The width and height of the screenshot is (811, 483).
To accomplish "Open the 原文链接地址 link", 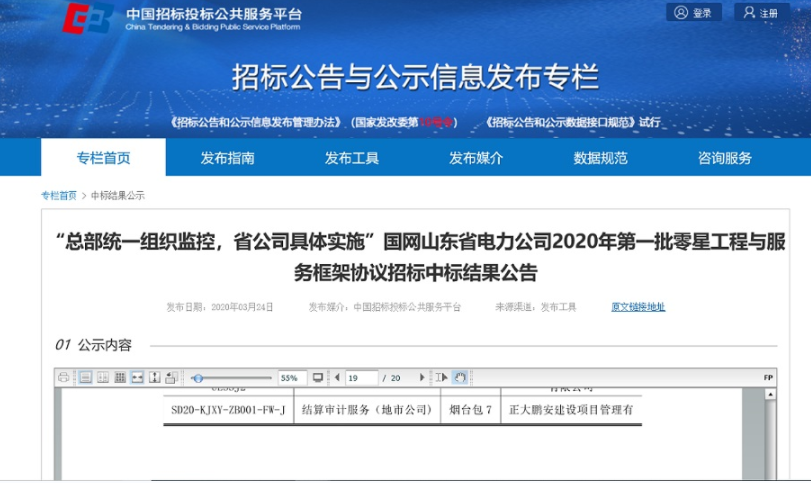I will 638,307.
